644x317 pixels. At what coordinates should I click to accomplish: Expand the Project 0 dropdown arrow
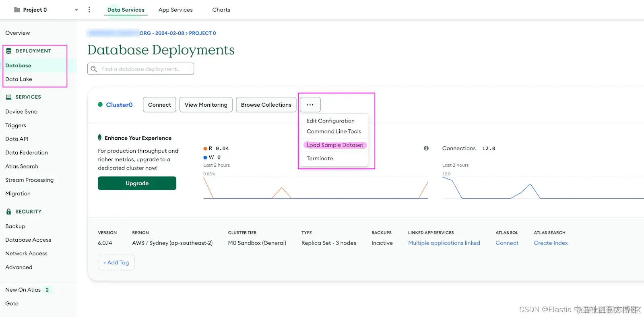[x=76, y=10]
